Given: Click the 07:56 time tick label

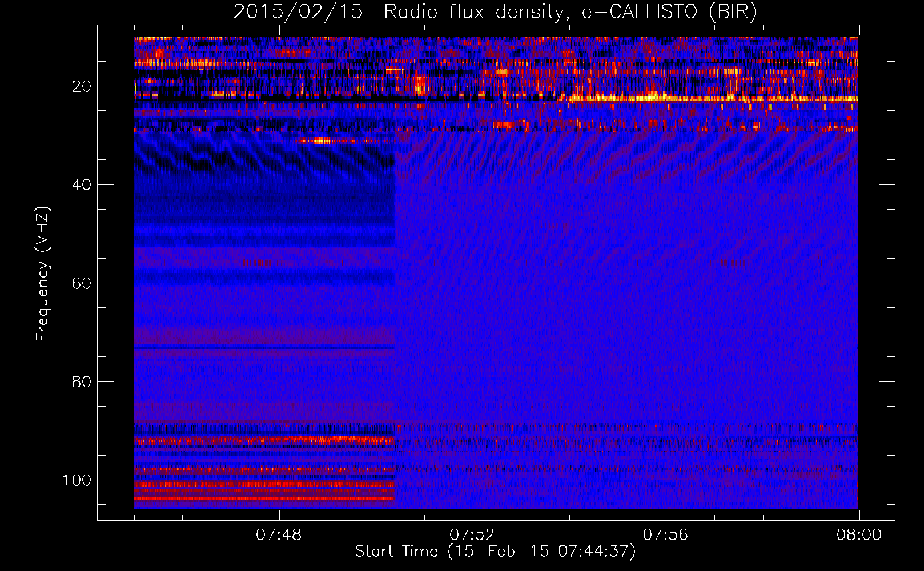Looking at the screenshot, I should point(666,535).
